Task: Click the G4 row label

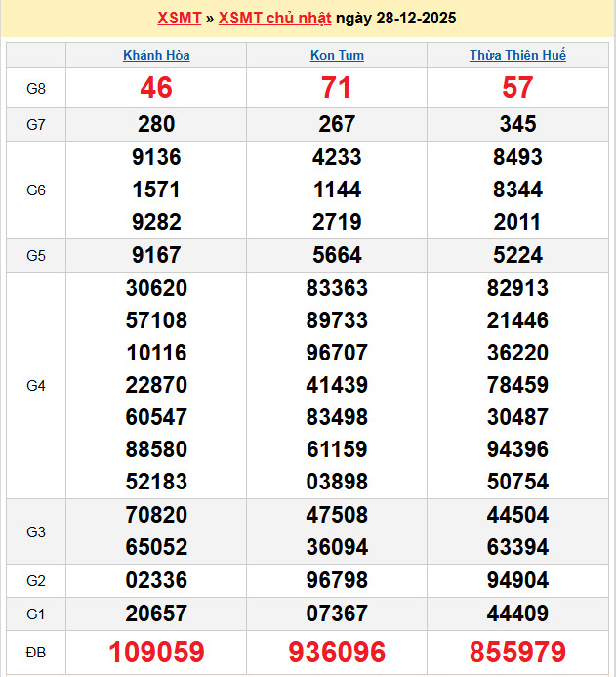Action: (36, 385)
